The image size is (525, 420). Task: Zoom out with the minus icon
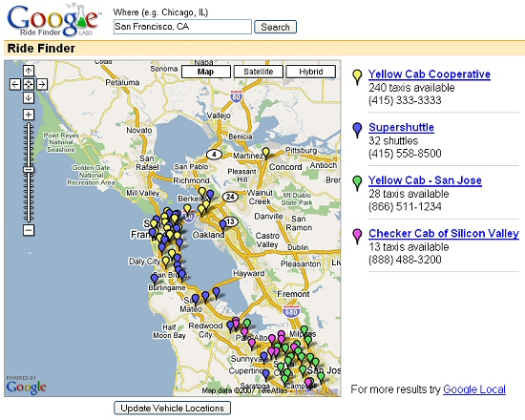pos(29,230)
